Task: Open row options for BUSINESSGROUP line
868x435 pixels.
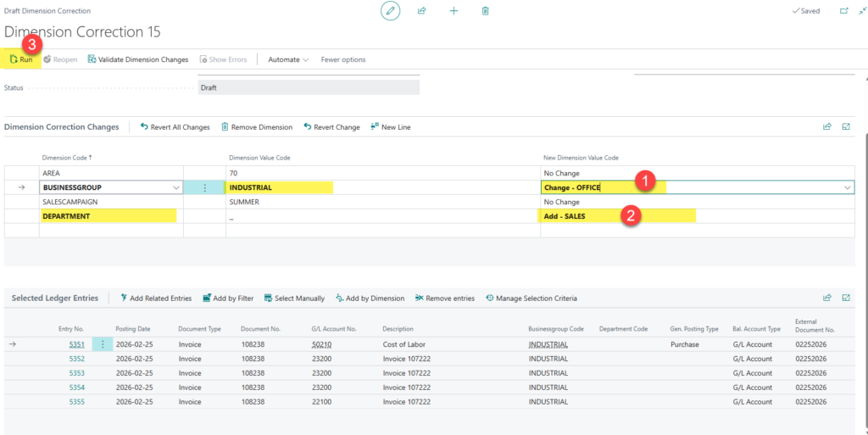Action: tap(204, 187)
